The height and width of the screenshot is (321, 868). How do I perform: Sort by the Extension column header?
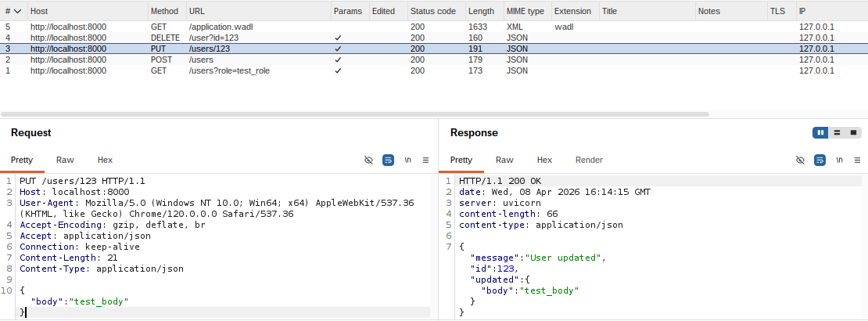pyautogui.click(x=575, y=11)
